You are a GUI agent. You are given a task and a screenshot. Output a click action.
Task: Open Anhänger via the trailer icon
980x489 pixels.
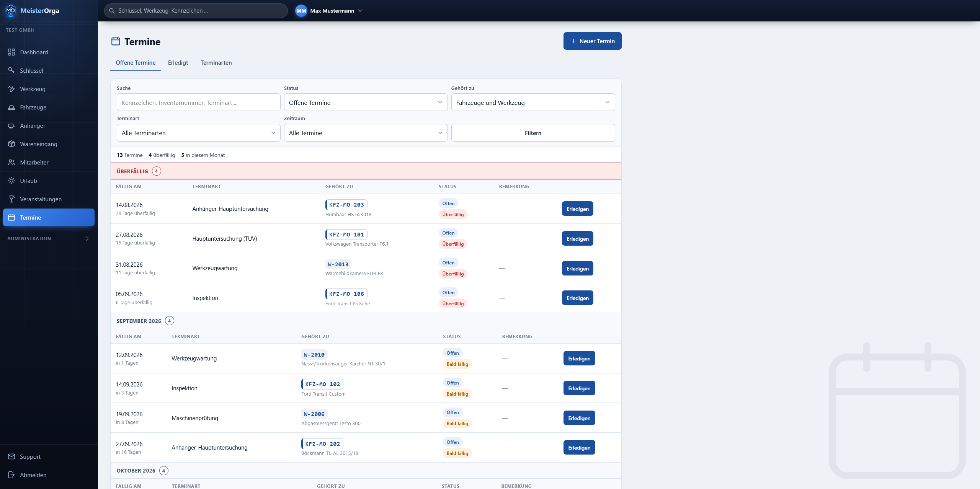pyautogui.click(x=11, y=126)
